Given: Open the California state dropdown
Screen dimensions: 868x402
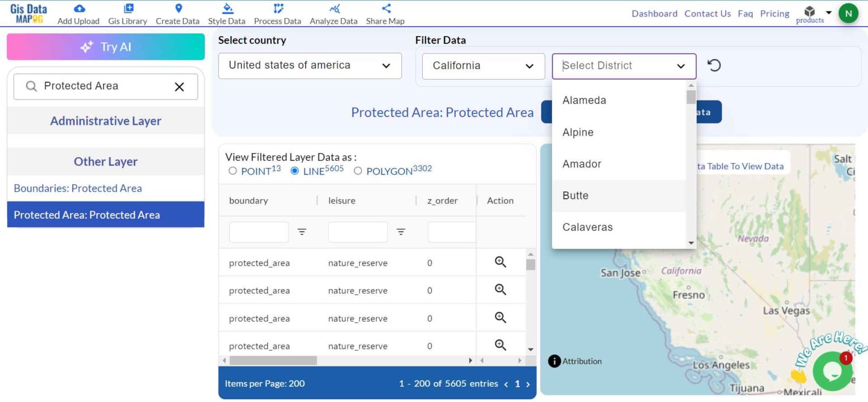Looking at the screenshot, I should coord(483,66).
